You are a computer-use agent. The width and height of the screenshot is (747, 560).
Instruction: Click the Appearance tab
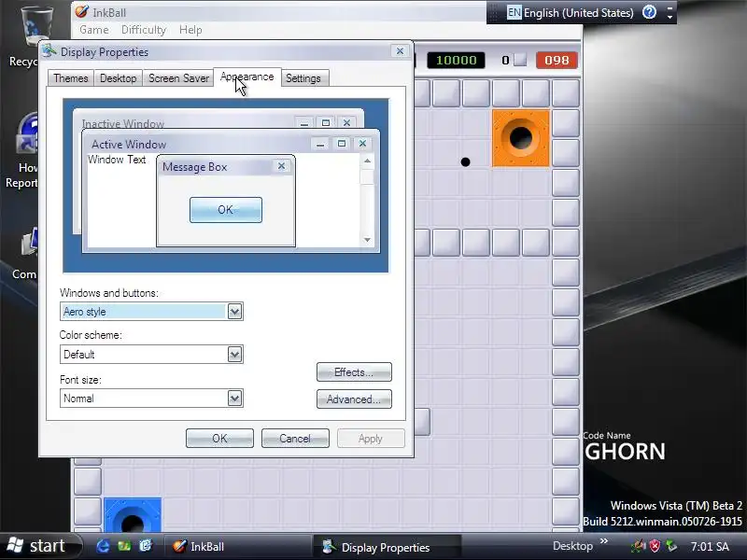click(247, 77)
